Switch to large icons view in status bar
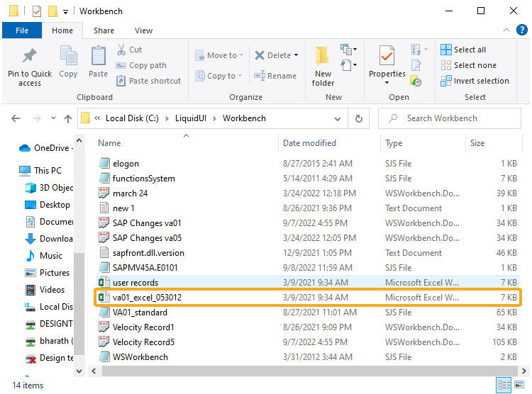Image resolution: width=532 pixels, height=394 pixels. pos(519,385)
